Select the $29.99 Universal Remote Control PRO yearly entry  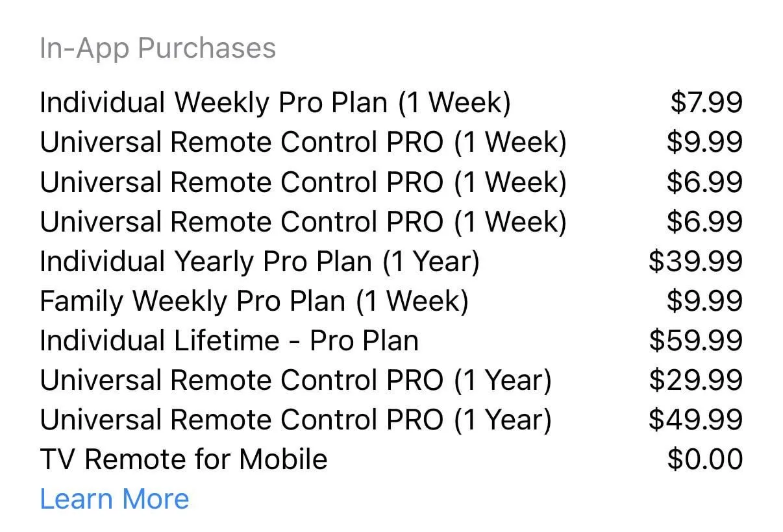(295, 380)
